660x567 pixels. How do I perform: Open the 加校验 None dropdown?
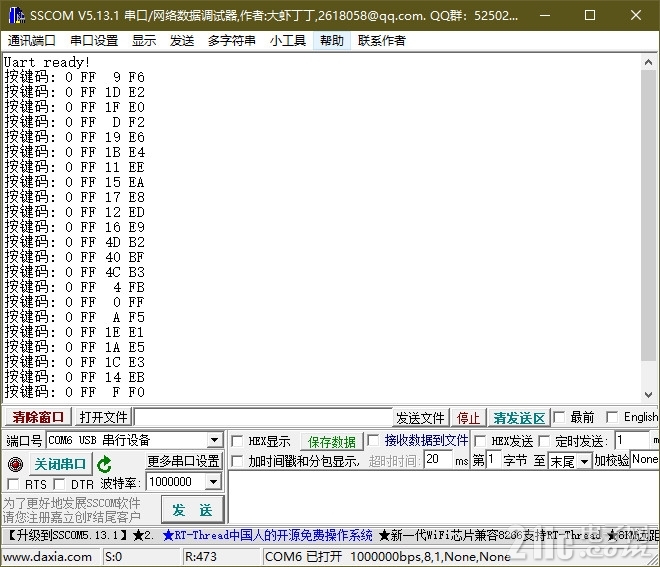pyautogui.click(x=644, y=460)
